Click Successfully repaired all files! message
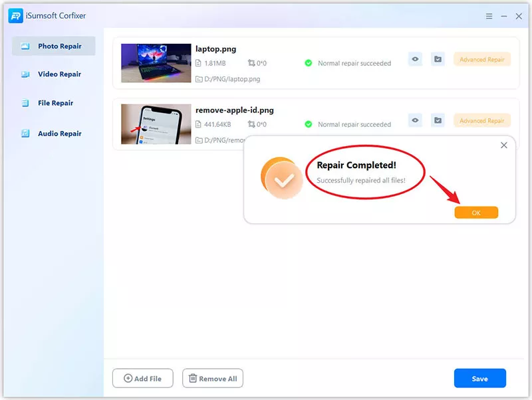 click(x=361, y=180)
